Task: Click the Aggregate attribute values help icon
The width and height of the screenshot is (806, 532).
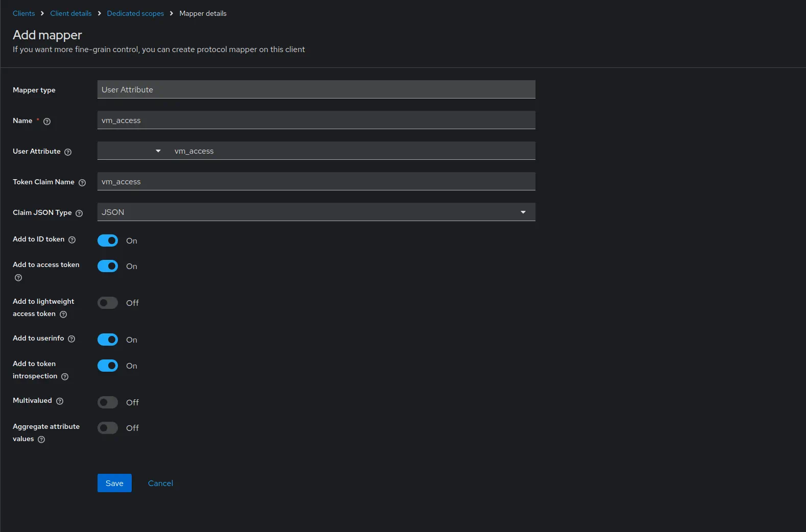Action: (x=41, y=440)
